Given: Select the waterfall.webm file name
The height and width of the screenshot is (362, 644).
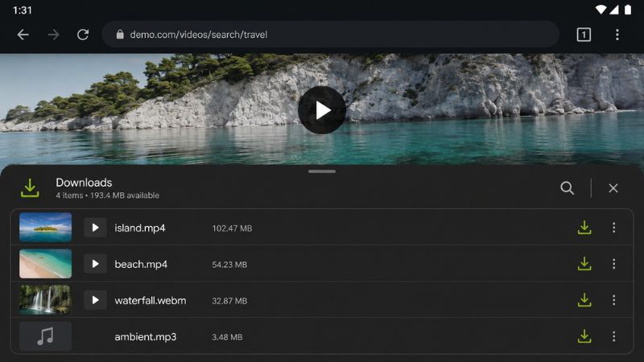Looking at the screenshot, I should coord(151,300).
